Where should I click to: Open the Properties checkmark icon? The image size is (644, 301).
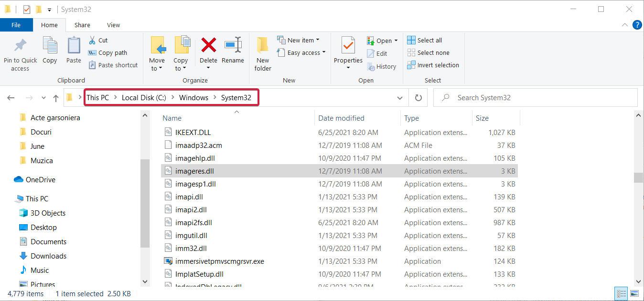click(348, 46)
